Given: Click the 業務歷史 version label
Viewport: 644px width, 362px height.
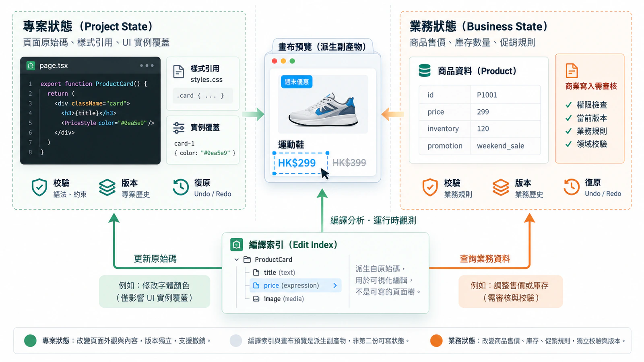Looking at the screenshot, I should [x=529, y=195].
